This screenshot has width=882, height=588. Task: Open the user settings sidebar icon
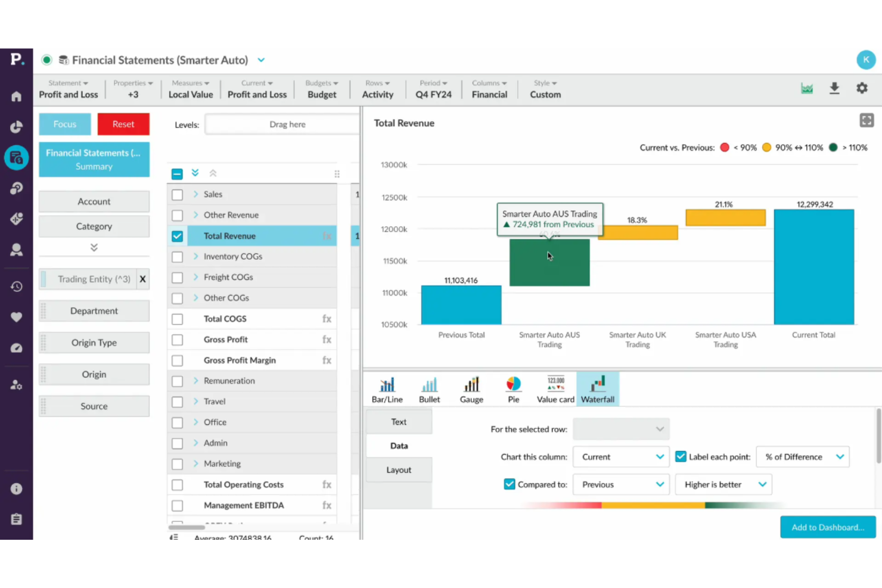(16, 385)
